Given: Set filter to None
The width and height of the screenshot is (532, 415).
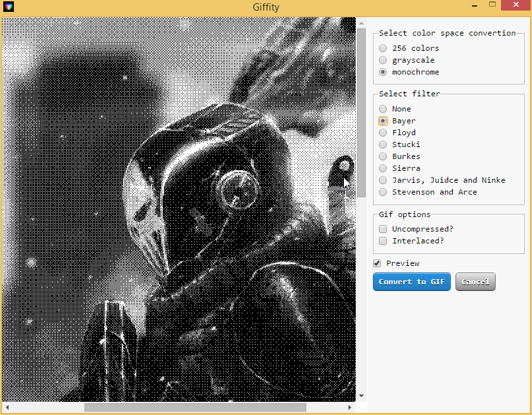Looking at the screenshot, I should 383,109.
